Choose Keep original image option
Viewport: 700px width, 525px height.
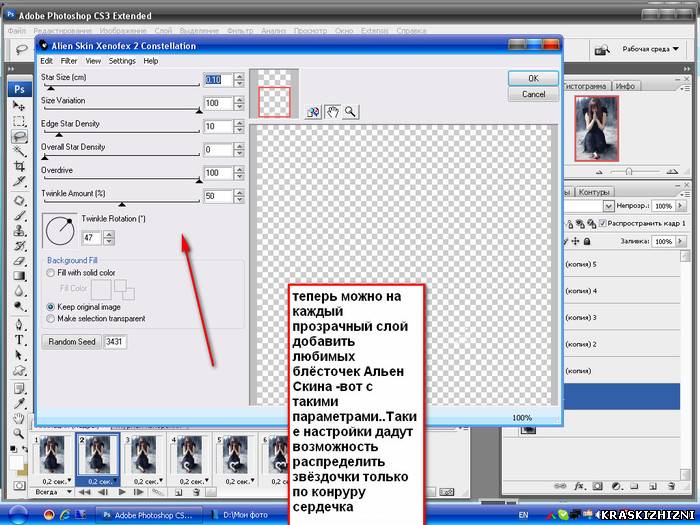[x=83, y=307]
